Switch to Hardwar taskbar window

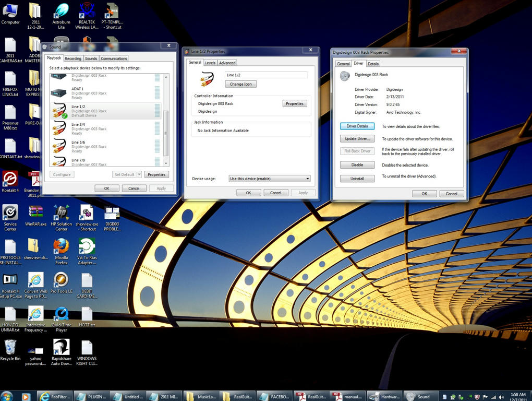point(385,397)
